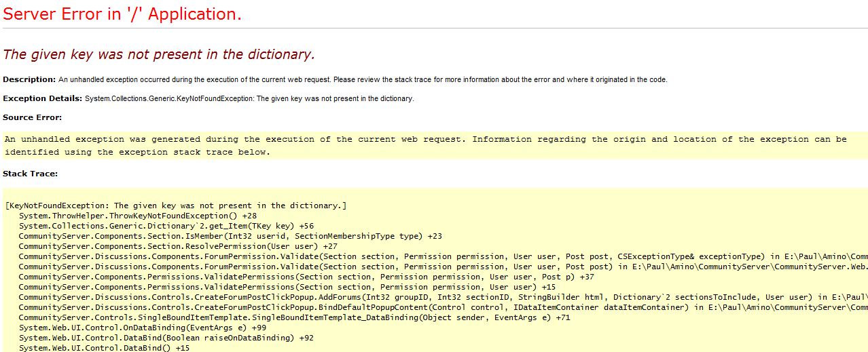868x352 pixels.
Task: Click the 'Stack Trace:' label
Action: pos(30,174)
